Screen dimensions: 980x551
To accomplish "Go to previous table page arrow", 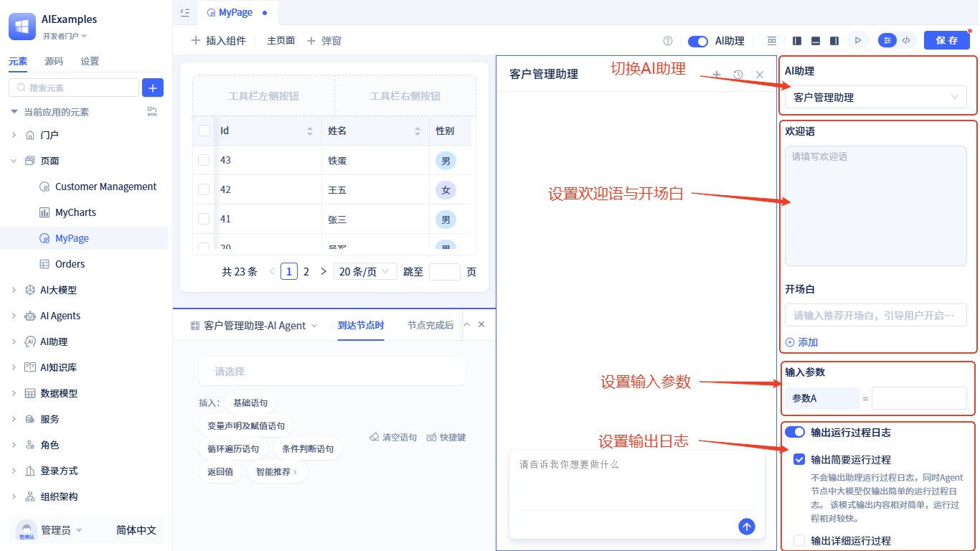I will tap(272, 272).
